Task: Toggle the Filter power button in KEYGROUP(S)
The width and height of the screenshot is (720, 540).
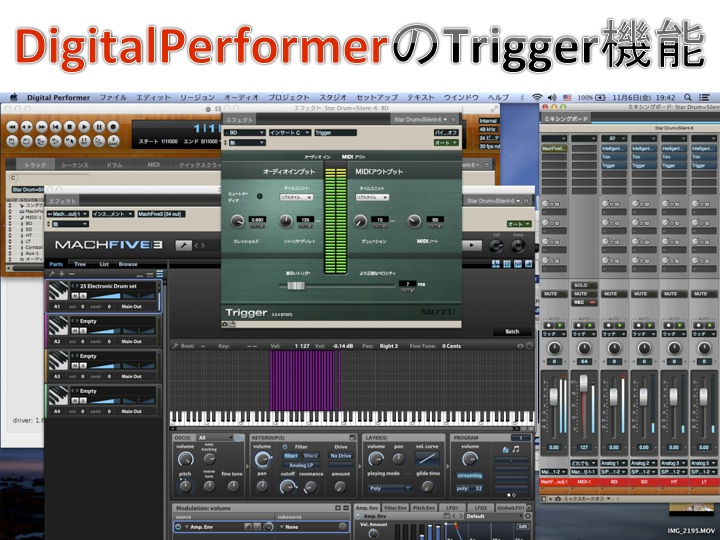Action: (285, 447)
